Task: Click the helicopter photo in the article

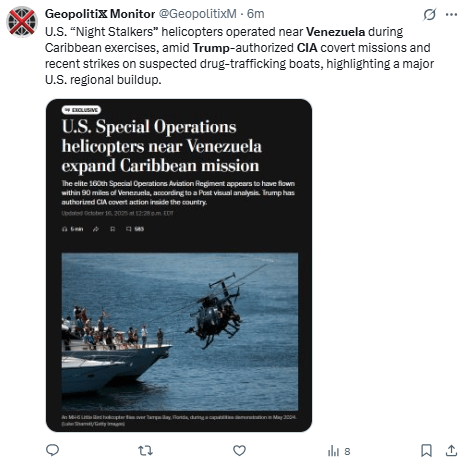Action: coord(180,332)
